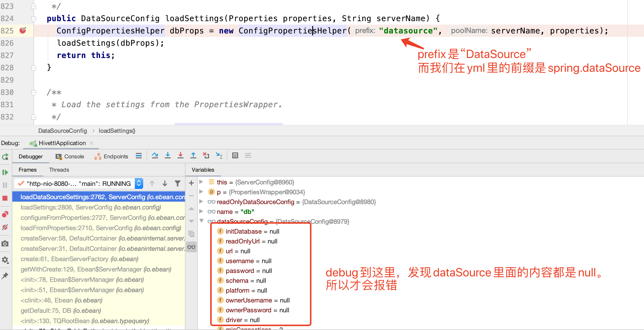Expand the readOnlyDataSourceConfig variable
The height and width of the screenshot is (330, 644).
(x=201, y=201)
